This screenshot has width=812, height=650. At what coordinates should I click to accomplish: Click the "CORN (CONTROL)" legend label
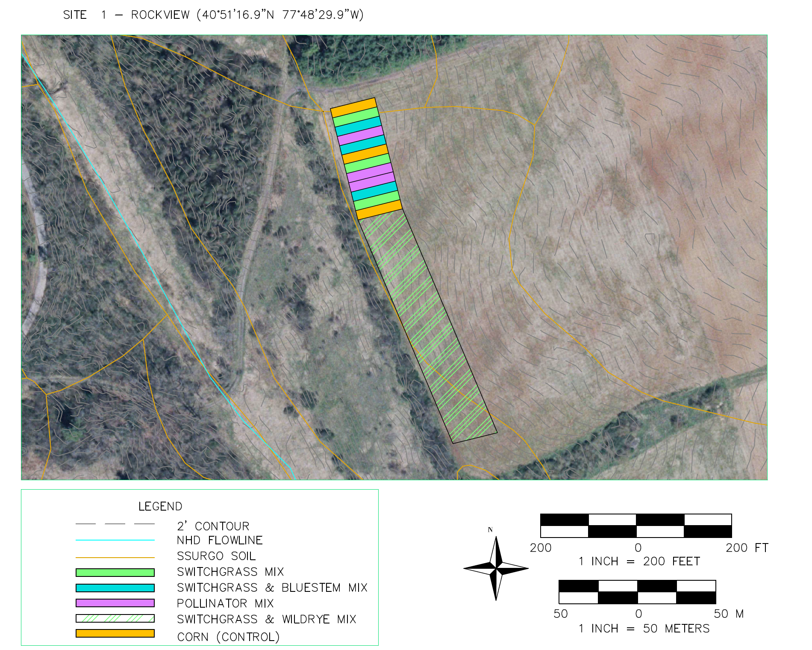[x=228, y=637]
